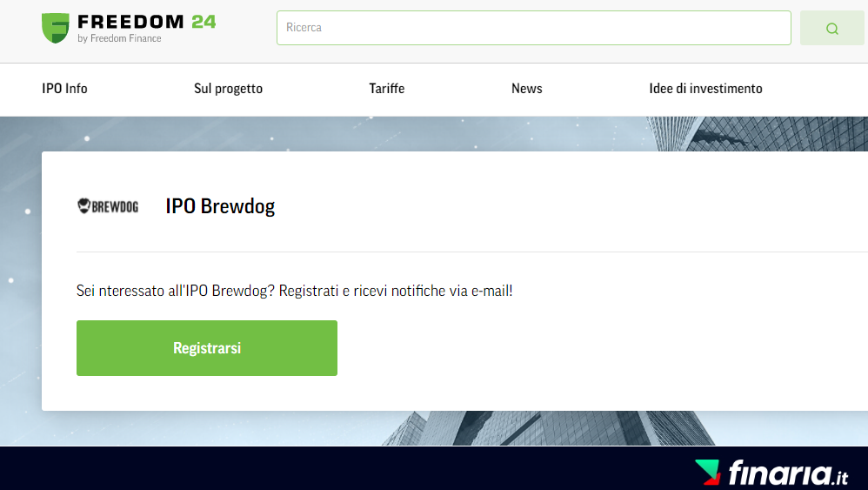Click the Brewdog company logo
This screenshot has height=490, width=868.
[108, 206]
